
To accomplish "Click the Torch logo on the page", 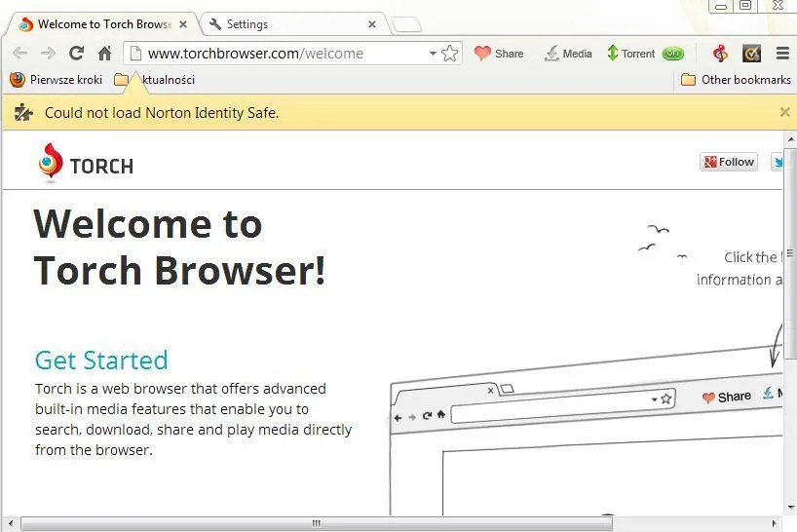I will (x=86, y=163).
